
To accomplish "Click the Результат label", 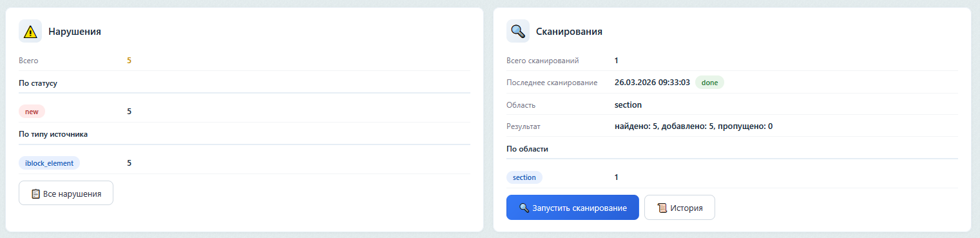I will pos(524,126).
